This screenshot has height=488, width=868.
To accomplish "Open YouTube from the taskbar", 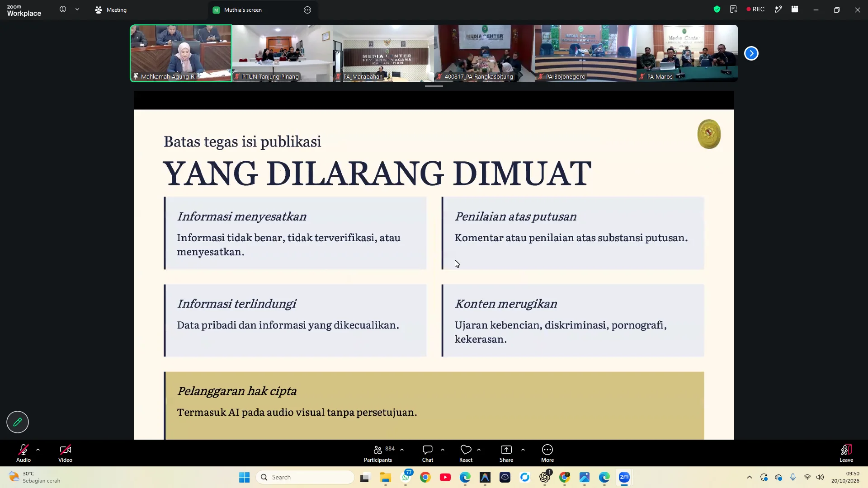I will pos(445,477).
